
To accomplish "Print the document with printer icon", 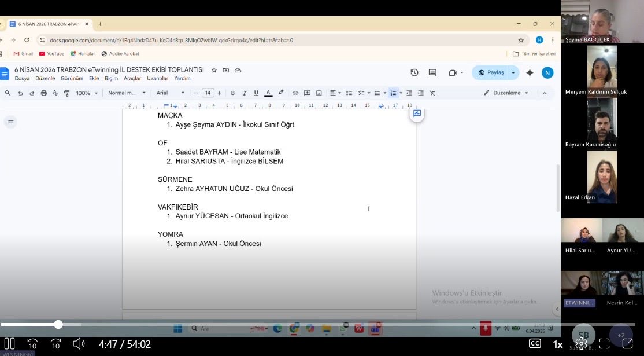I will 43,93.
